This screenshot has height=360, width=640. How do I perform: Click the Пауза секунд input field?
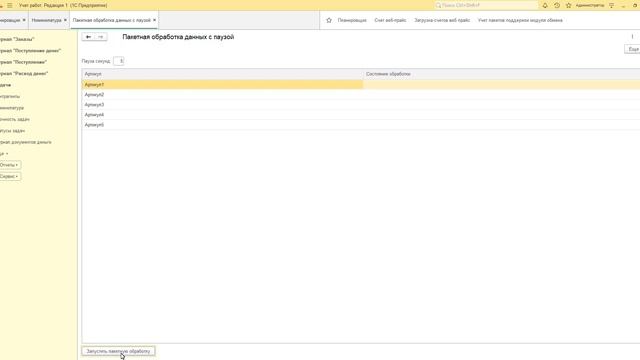(119, 61)
